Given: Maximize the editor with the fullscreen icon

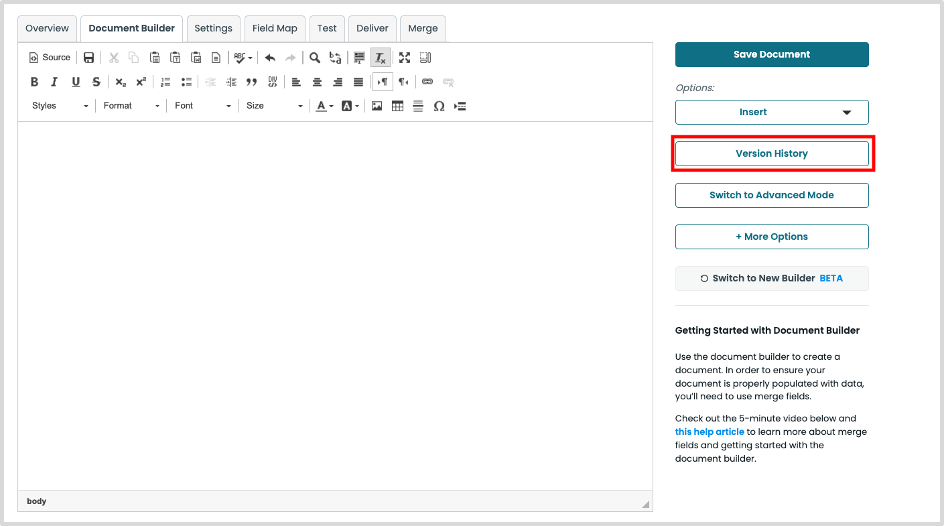Looking at the screenshot, I should point(404,58).
